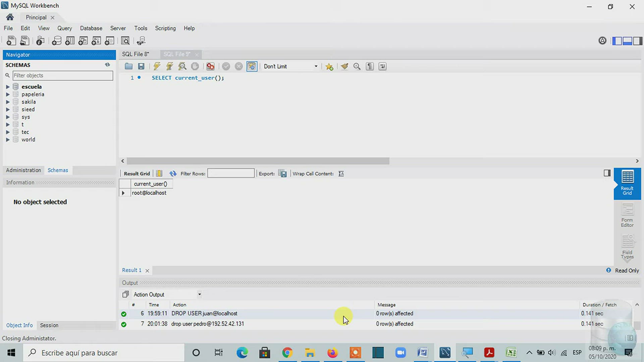Open the File menu
Viewport: 644px width, 362px height.
[8, 28]
